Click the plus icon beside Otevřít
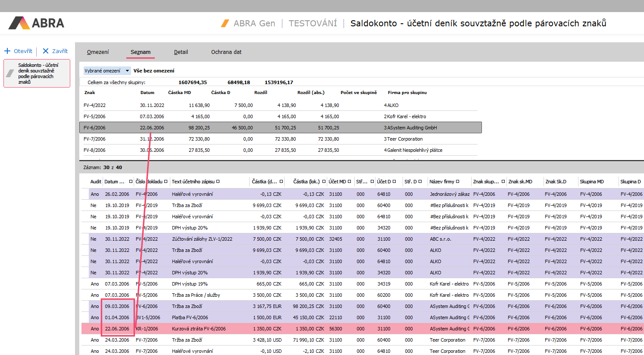The height and width of the screenshot is (355, 644). click(x=7, y=51)
